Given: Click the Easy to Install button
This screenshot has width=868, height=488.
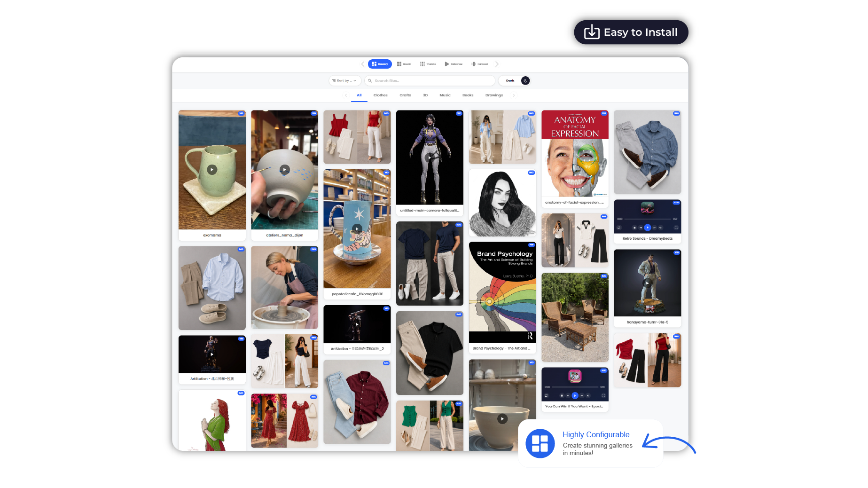Looking at the screenshot, I should [x=631, y=32].
